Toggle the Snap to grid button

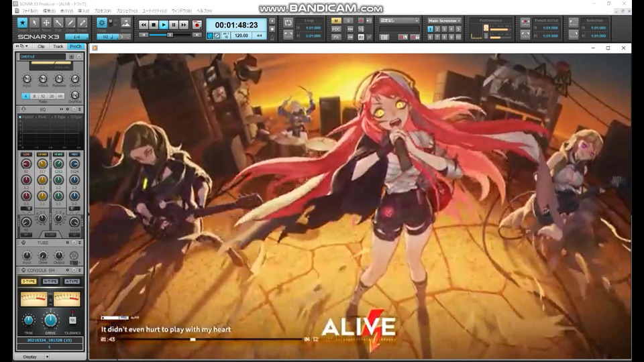(101, 23)
